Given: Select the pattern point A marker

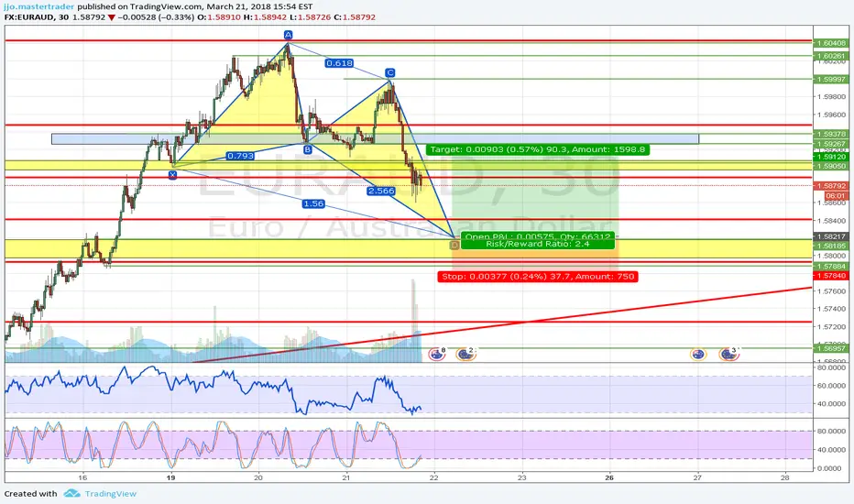Looking at the screenshot, I should (x=288, y=35).
